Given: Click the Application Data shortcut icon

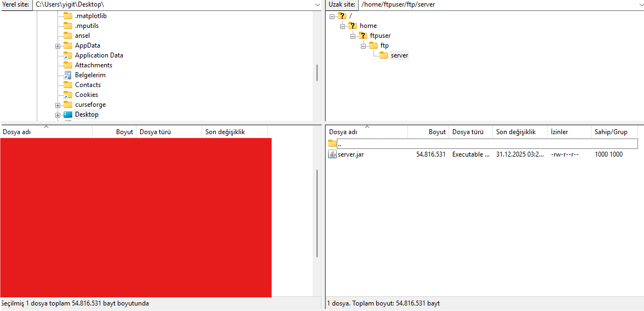Looking at the screenshot, I should click(68, 55).
